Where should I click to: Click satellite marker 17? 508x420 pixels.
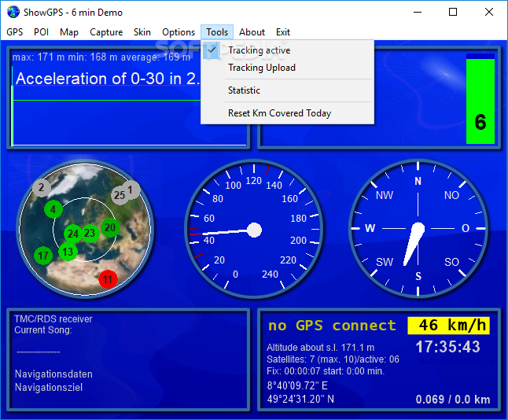click(x=43, y=256)
